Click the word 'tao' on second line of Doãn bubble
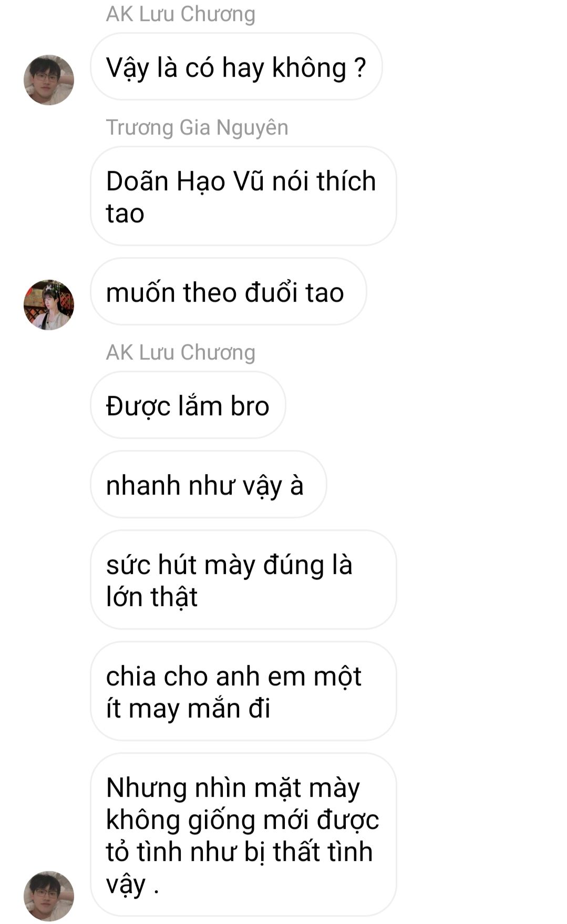 click(x=125, y=213)
